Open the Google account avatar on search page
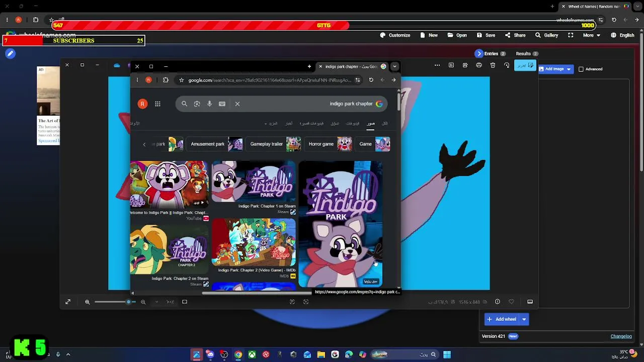Viewport: 644px width, 362px height. coord(142,104)
